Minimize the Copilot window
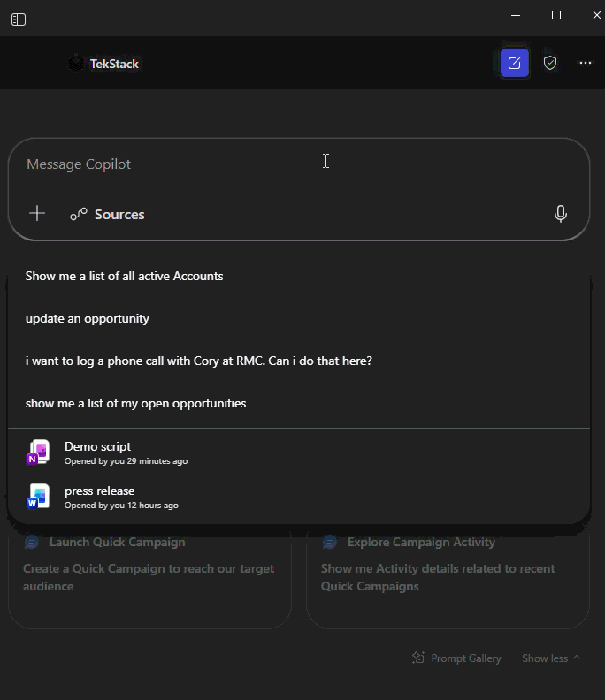The image size is (605, 700). tap(515, 16)
